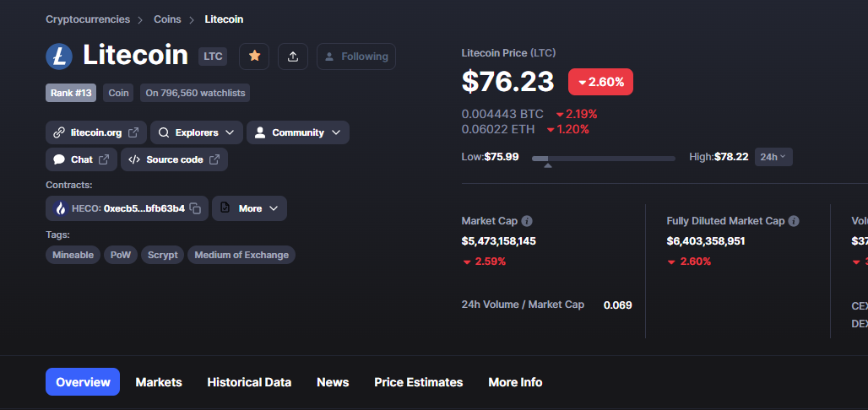The height and width of the screenshot is (410, 868).
Task: Select the PoW tag
Action: coord(121,255)
